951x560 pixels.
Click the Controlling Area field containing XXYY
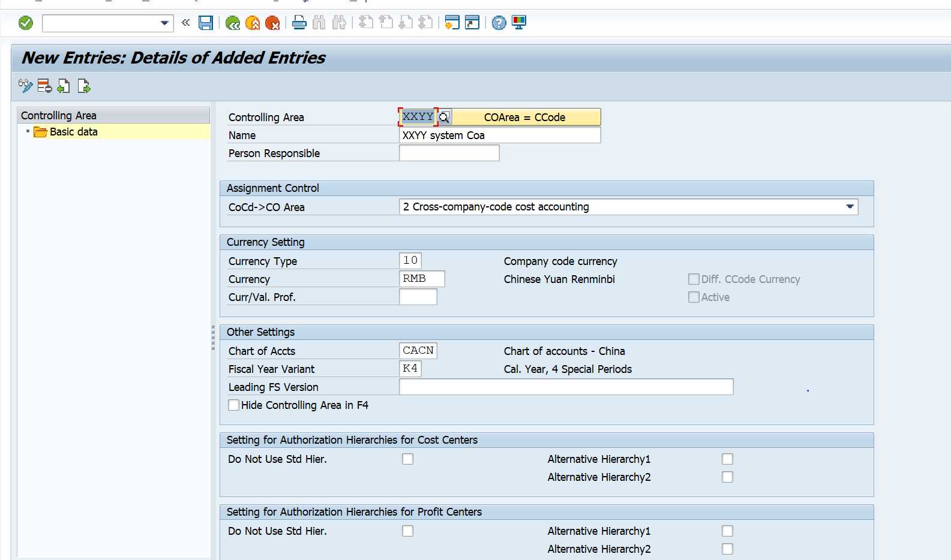coord(418,117)
